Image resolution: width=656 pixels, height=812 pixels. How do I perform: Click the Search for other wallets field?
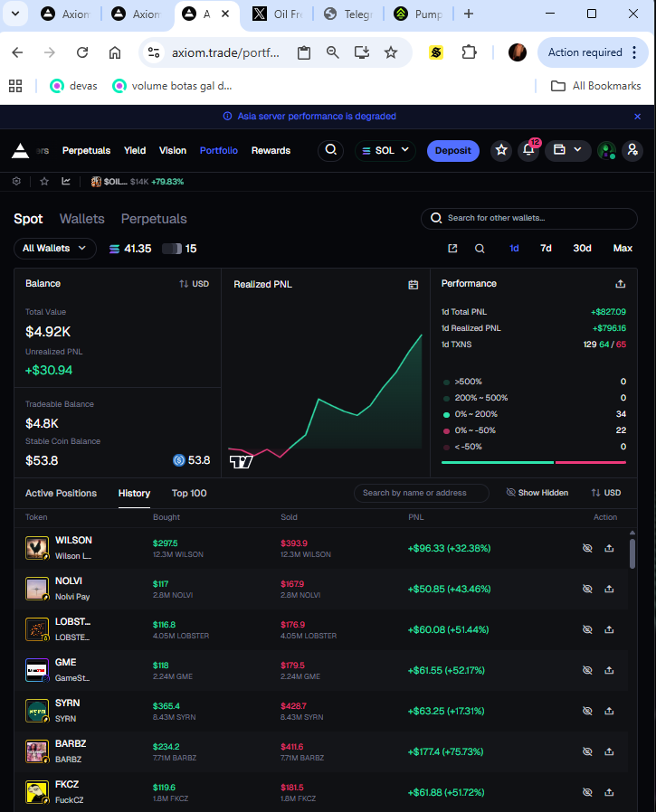click(529, 219)
